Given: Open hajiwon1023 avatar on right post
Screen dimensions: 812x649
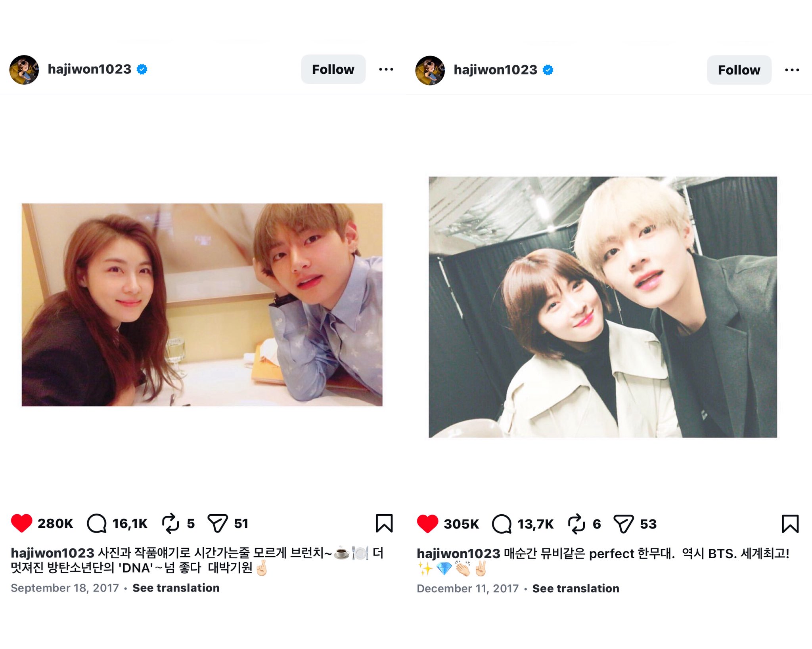Looking at the screenshot, I should [x=430, y=71].
